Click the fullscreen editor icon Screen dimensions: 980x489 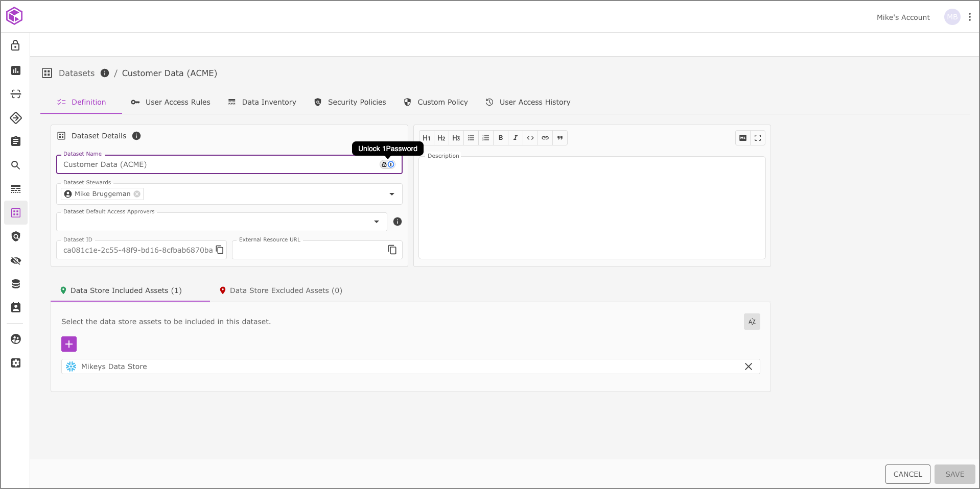(758, 138)
